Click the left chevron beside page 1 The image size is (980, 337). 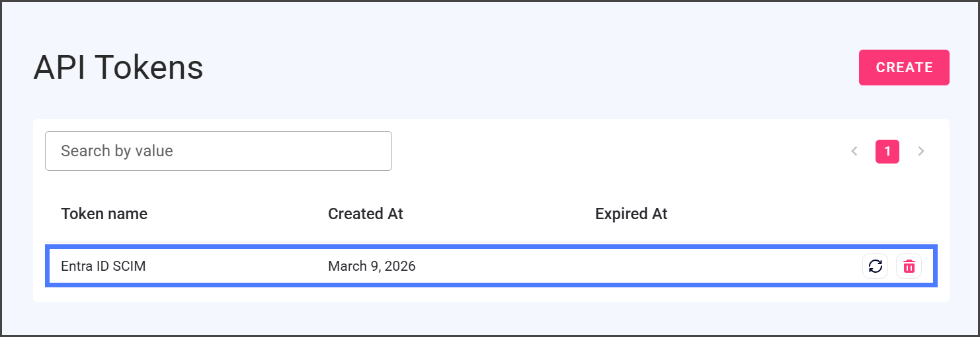pos(854,151)
